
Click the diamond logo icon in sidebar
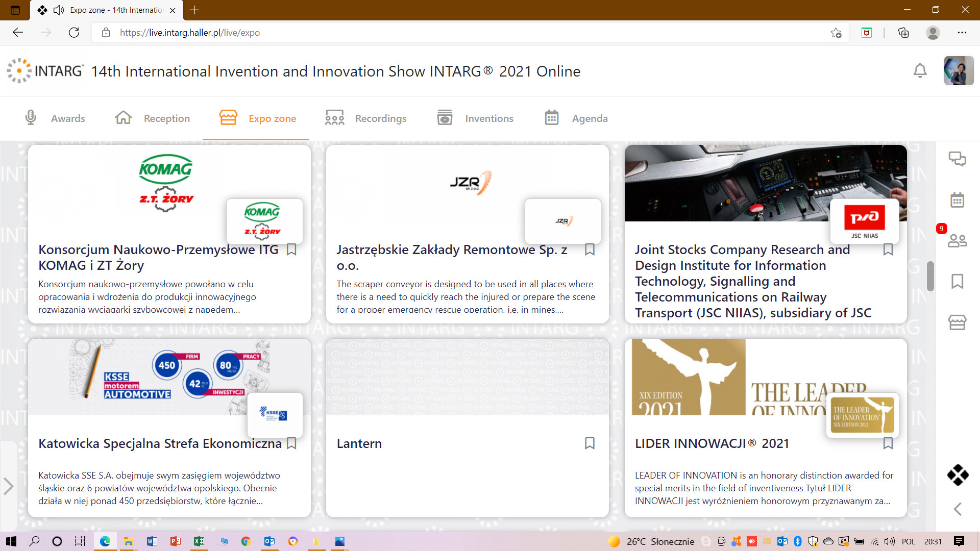click(x=958, y=475)
